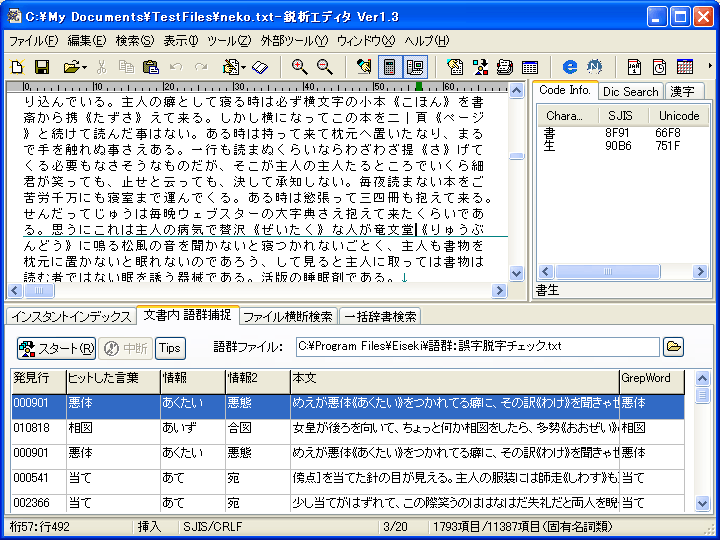Toggle the side panel layout button
Screen dimensions: 720x540
tap(416, 67)
